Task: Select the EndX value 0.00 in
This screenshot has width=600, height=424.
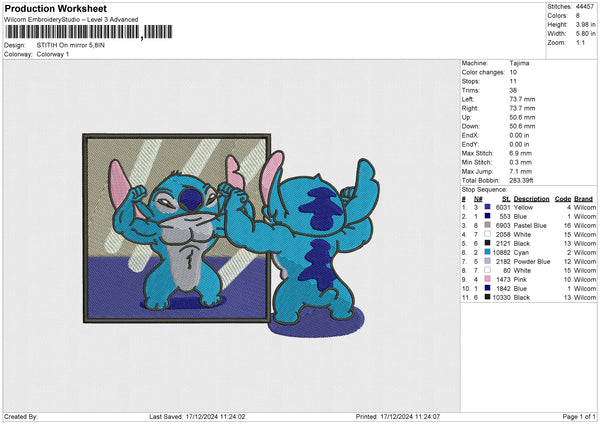Action: (519, 135)
